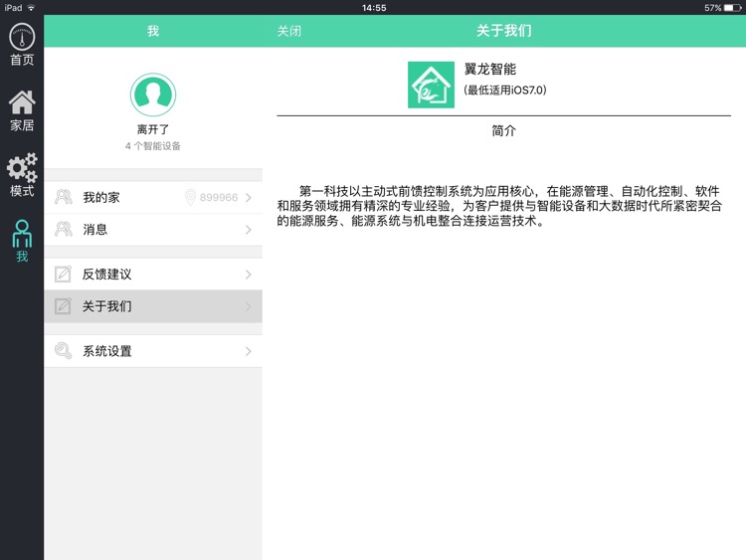The width and height of the screenshot is (746, 560).
Task: Tap the battery icon in status bar
Action: [x=733, y=8]
